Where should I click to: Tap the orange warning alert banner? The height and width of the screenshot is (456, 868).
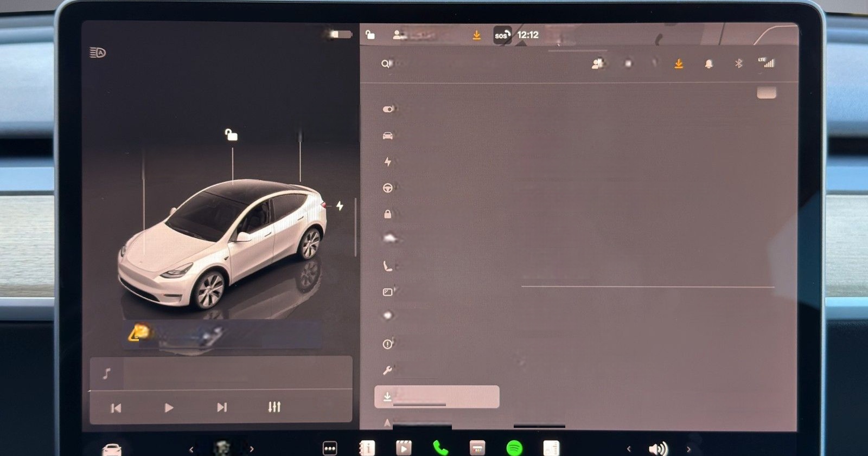pyautogui.click(x=222, y=335)
